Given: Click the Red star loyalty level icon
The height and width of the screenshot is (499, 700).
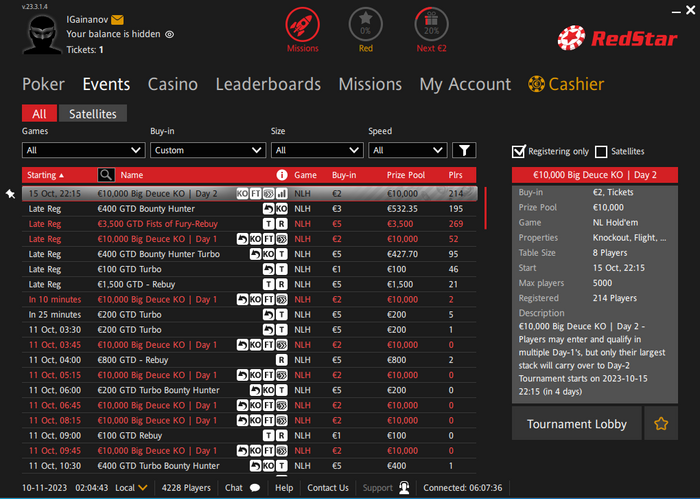Looking at the screenshot, I should [x=366, y=25].
